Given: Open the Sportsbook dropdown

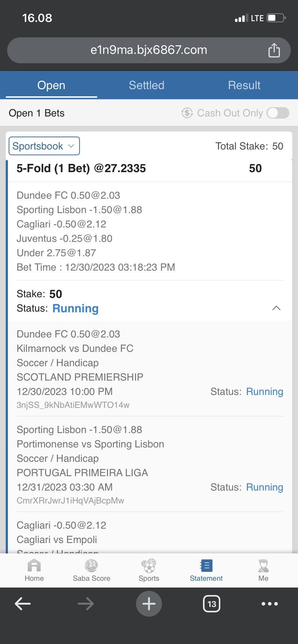Looking at the screenshot, I should pyautogui.click(x=44, y=146).
